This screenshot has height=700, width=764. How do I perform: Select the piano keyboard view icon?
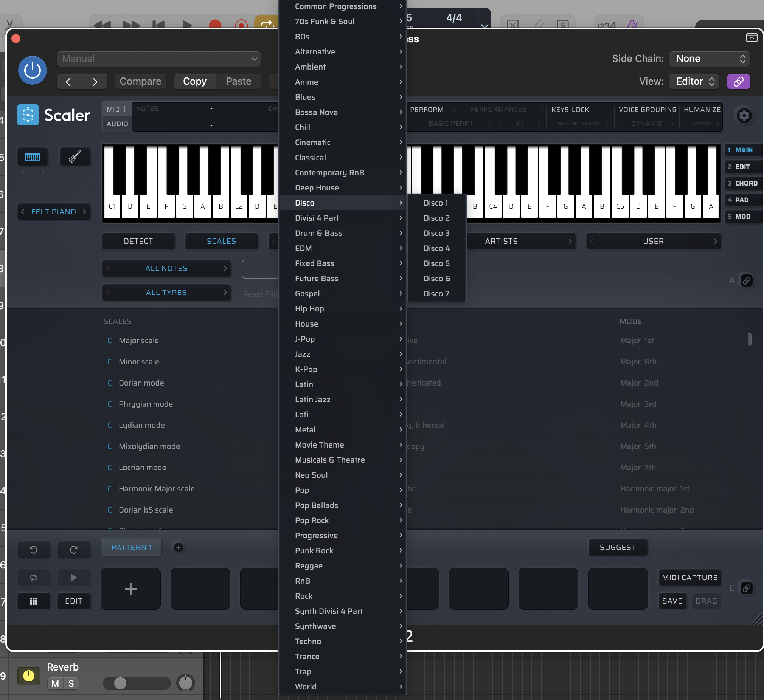[33, 156]
